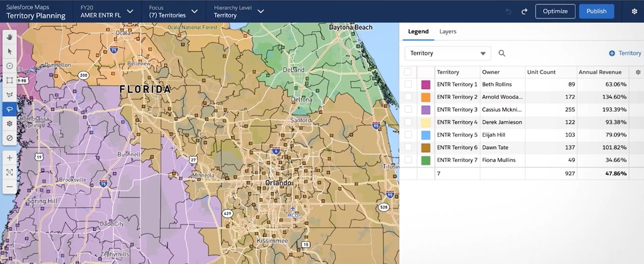Zoom out on the map
Viewport: 644px width, 264px height.
(9, 187)
